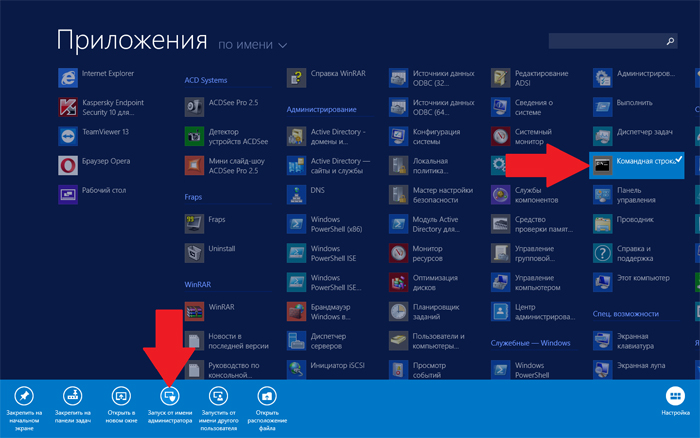Screen dimensions: 700x438
Task: Open Сведения о системе
Action: [500, 107]
